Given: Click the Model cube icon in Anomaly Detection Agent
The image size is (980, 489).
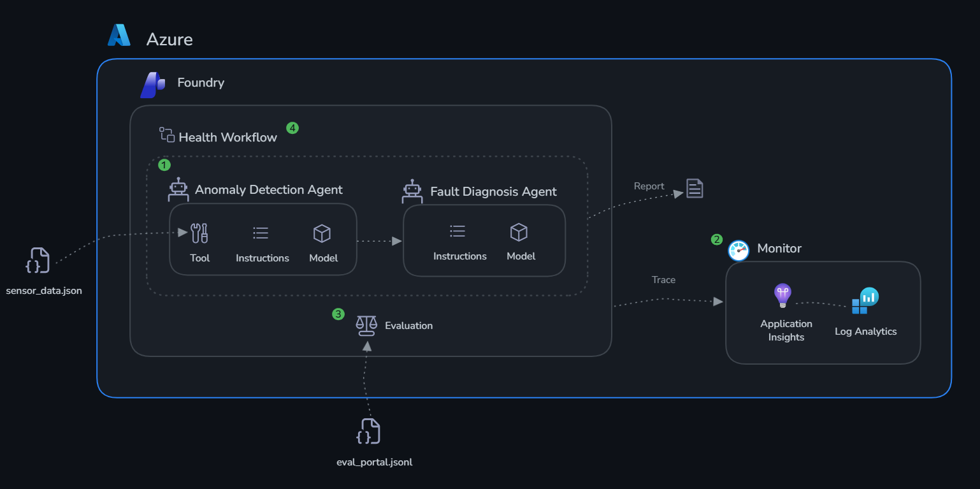Looking at the screenshot, I should click(322, 233).
